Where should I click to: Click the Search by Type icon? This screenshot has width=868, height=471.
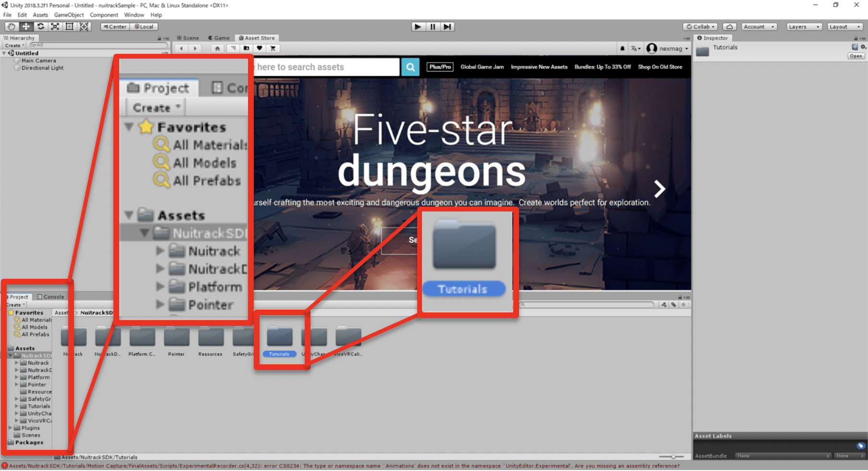(x=664, y=304)
